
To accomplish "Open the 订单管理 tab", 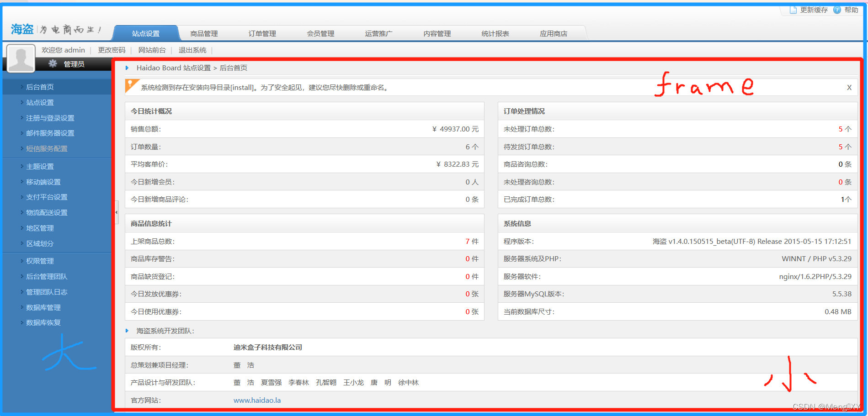I will [262, 33].
